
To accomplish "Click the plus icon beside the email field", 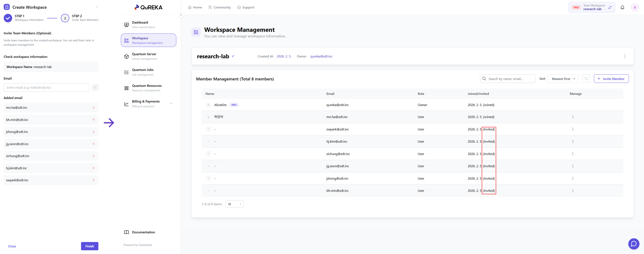I will coord(95,87).
